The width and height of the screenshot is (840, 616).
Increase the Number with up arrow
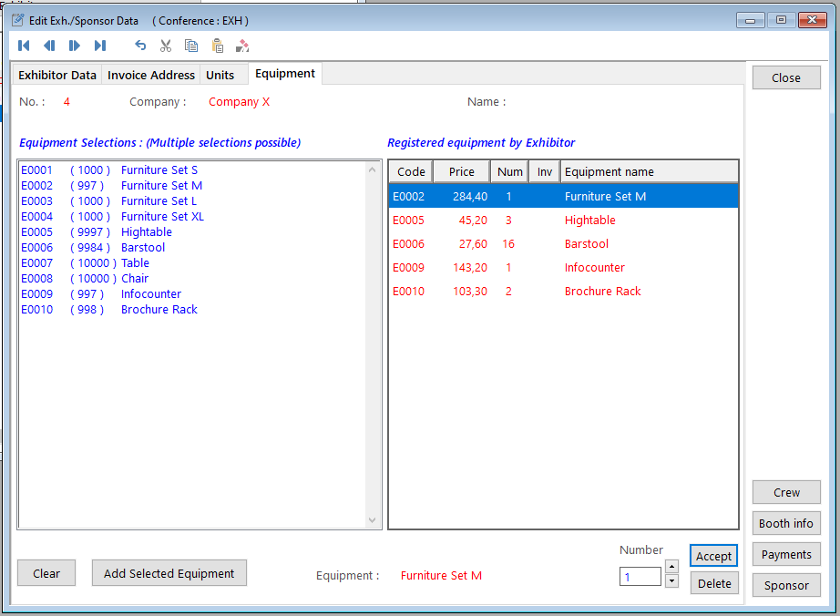pyautogui.click(x=671, y=567)
